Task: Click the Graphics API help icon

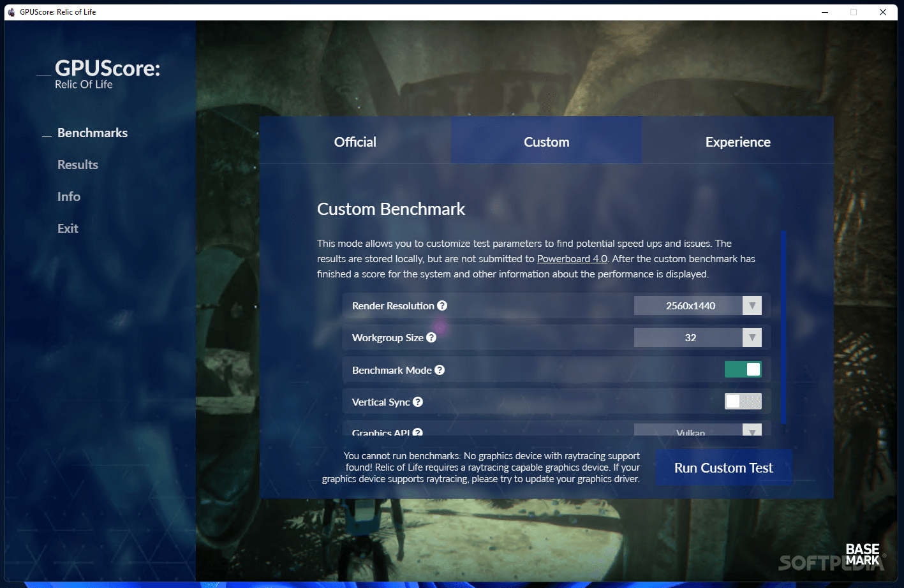Action: (418, 432)
